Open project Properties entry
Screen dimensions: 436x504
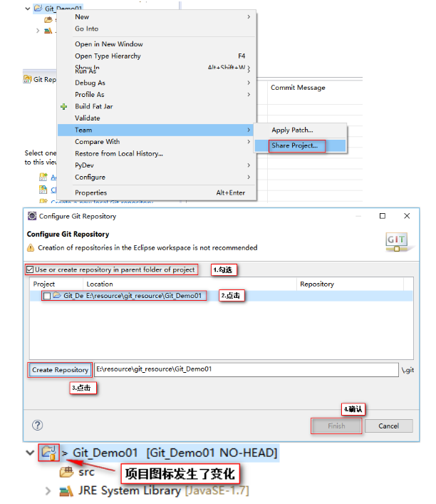point(157,192)
